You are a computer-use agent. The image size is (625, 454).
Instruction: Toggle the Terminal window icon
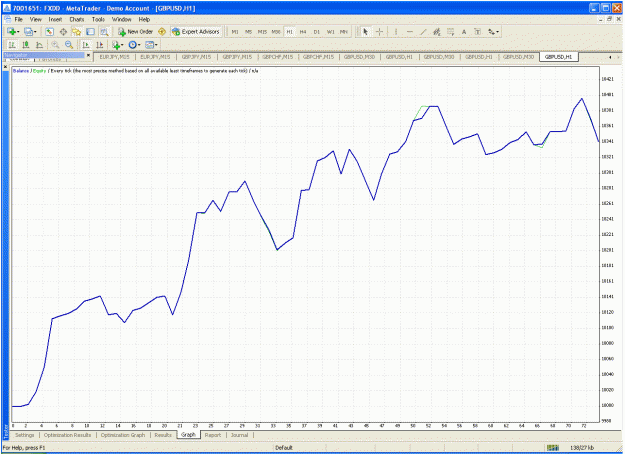tap(90, 31)
